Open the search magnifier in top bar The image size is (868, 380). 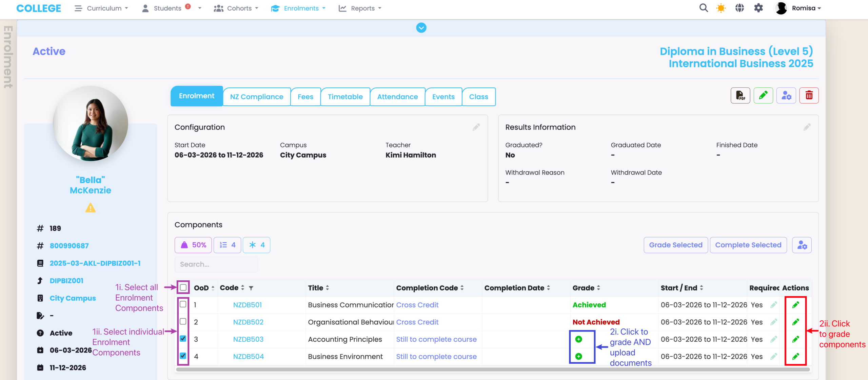tap(704, 8)
